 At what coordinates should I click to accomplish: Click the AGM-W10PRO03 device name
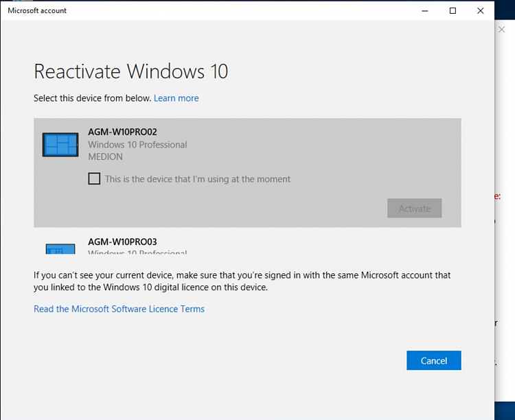[x=122, y=242]
